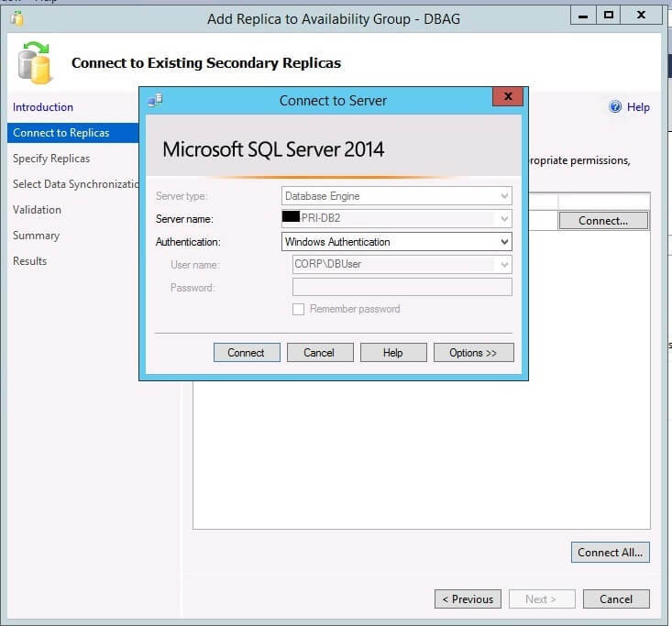Expand the Server name combo box

tap(503, 219)
